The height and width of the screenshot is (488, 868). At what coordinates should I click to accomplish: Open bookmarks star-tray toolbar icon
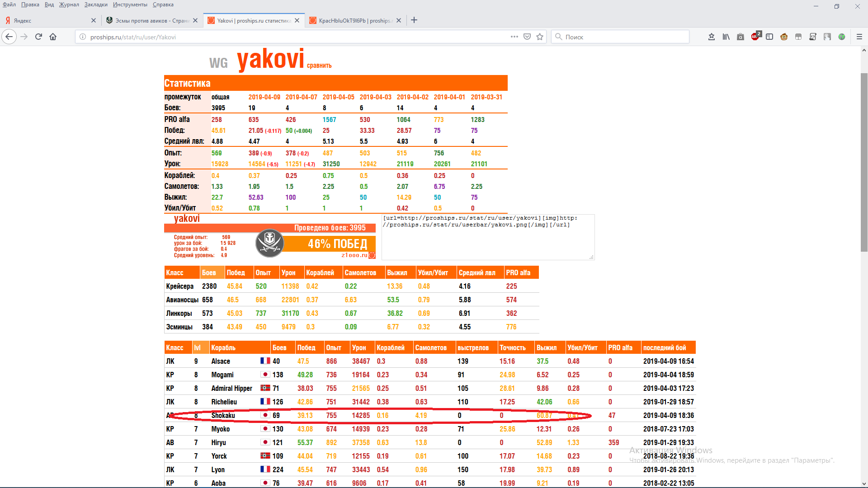point(712,37)
